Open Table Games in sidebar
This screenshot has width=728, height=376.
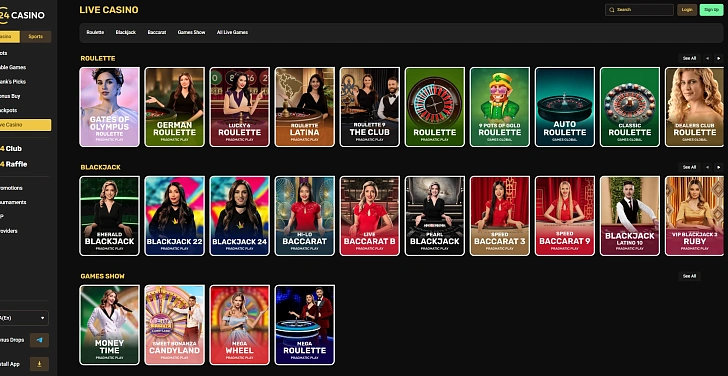click(x=13, y=67)
